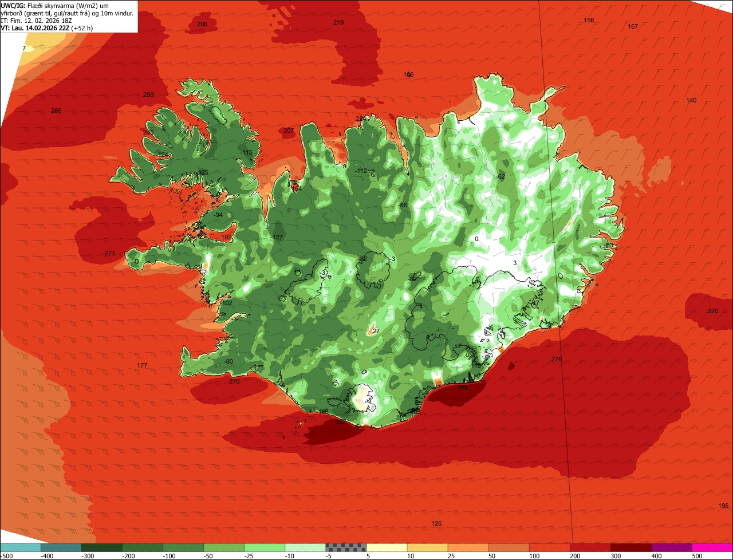Click the title line 'UWC/IG: Flæði skynvarma (W/m2) um'
The height and width of the screenshot is (560, 733).
pyautogui.click(x=55, y=5)
